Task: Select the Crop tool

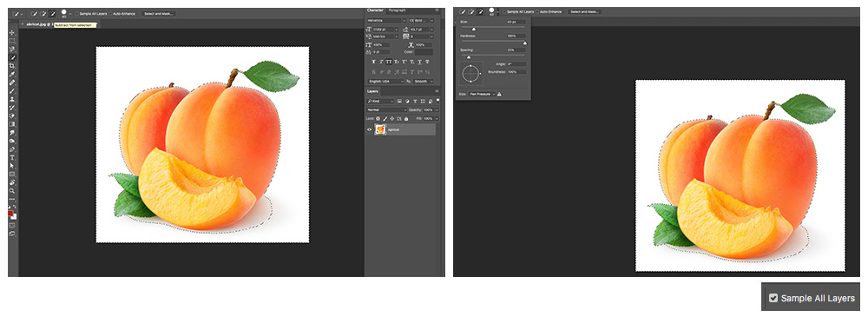Action: coord(12,65)
